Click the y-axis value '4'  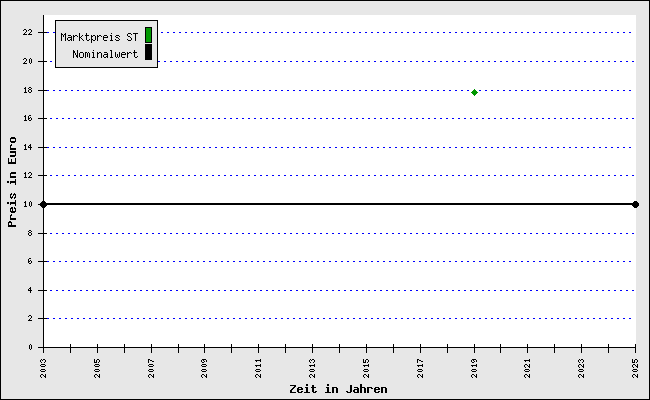coord(30,290)
